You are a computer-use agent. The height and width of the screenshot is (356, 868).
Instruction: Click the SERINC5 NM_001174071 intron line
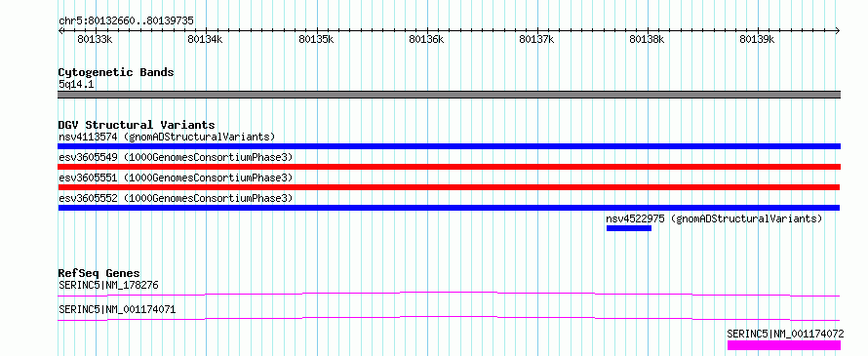coord(449,318)
